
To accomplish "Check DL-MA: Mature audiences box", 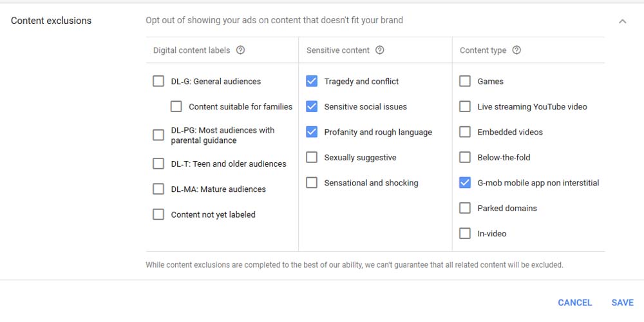I will coord(158,189).
